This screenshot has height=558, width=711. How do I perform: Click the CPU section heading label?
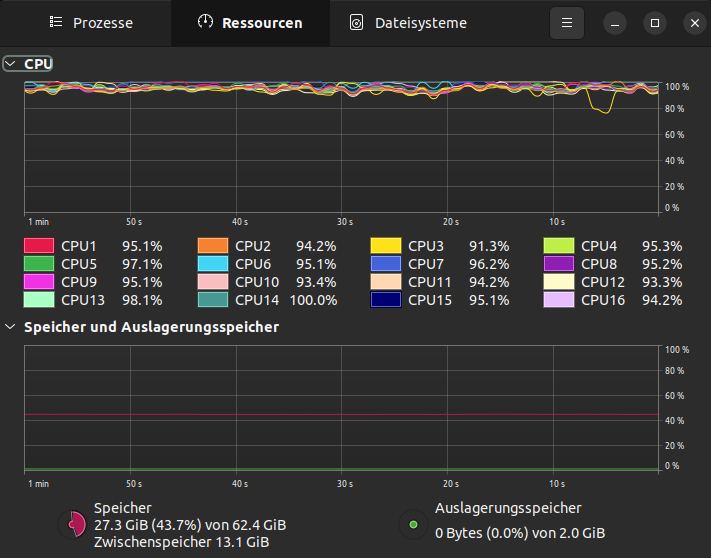(x=38, y=64)
